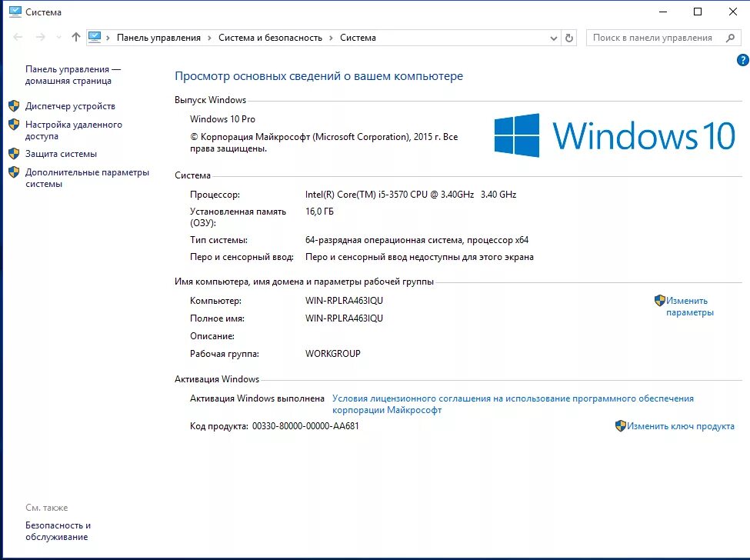Click the Back navigation arrow
The height and width of the screenshot is (560, 750).
18,37
